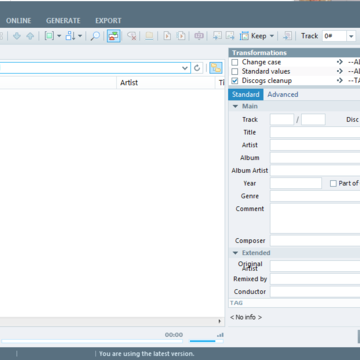Viewport: 360px width, 360px height.
Task: Collapse the Extended section
Action: (235, 253)
